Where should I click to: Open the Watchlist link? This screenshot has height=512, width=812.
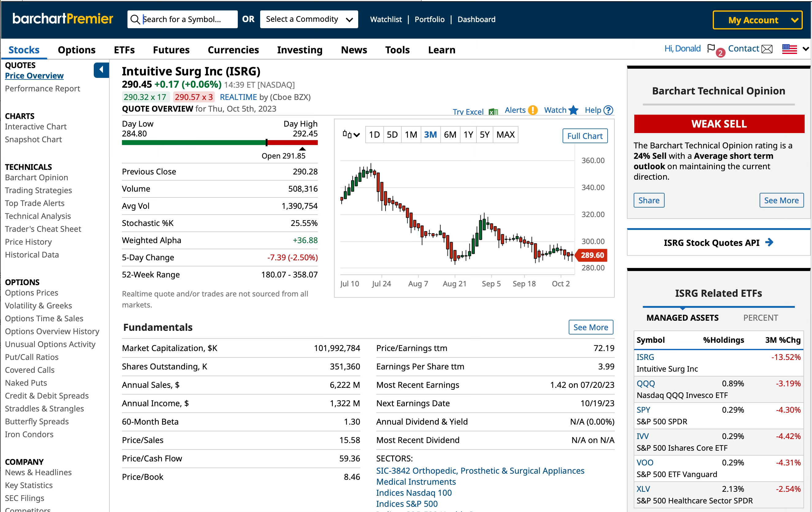point(386,20)
